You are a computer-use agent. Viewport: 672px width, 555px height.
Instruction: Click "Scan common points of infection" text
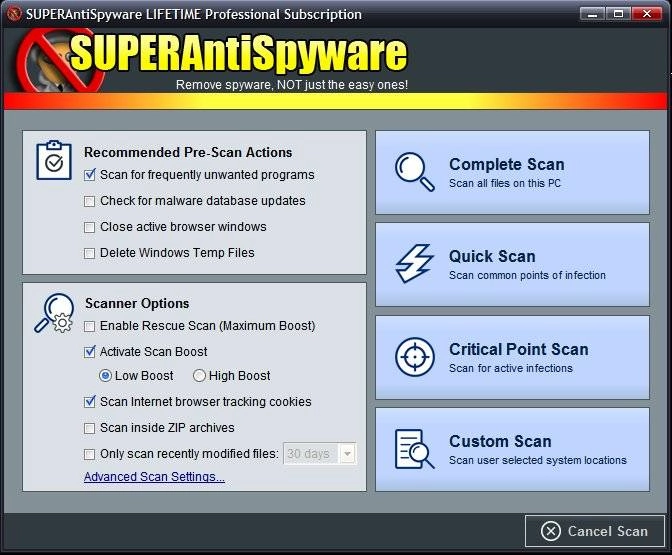pyautogui.click(x=528, y=275)
